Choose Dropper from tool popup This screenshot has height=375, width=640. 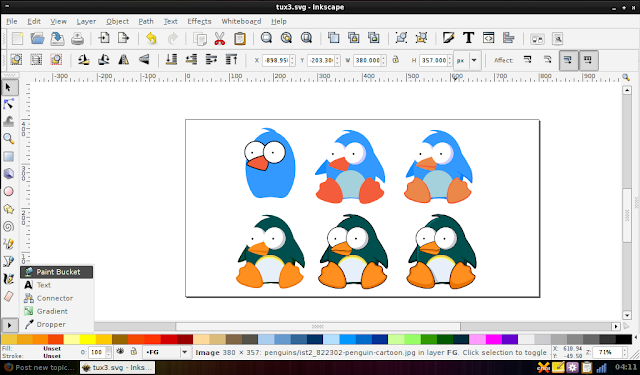click(57, 324)
